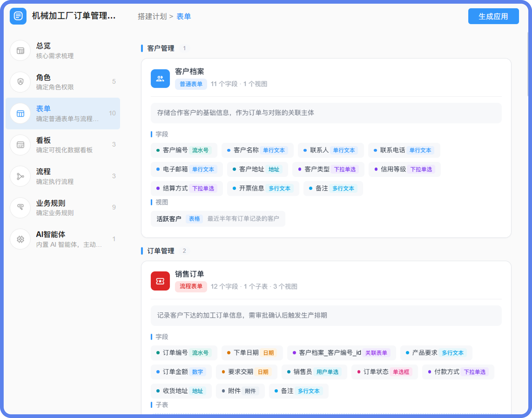Select the 客户类型 field chip
This screenshot has width=532, height=418.
coord(328,169)
